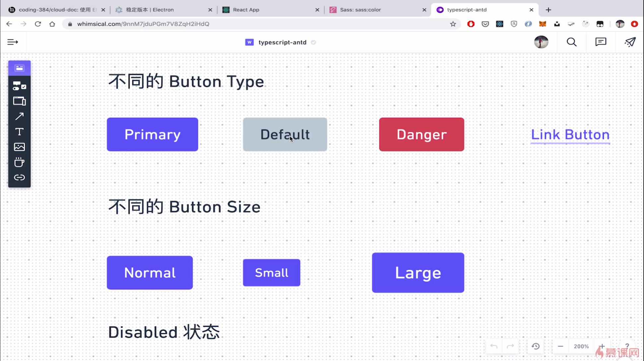Toggle the checklist item tool
The height and width of the screenshot is (361, 644).
pos(19,86)
